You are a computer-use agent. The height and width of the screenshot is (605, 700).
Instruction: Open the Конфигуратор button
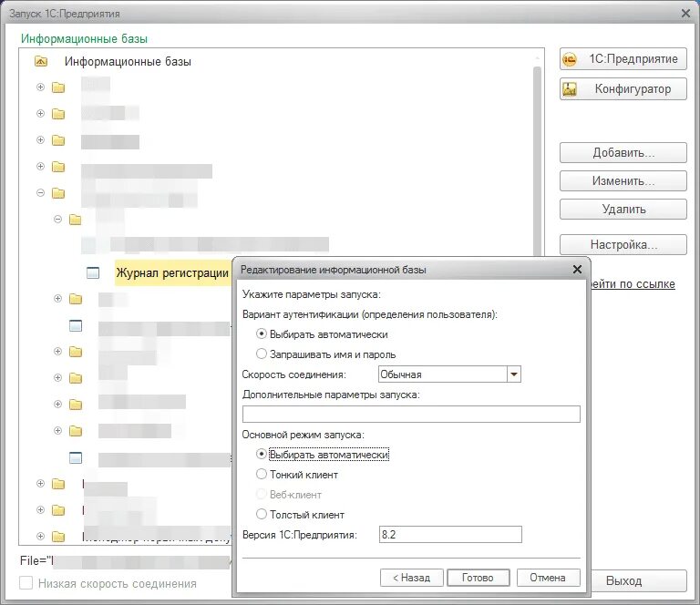[623, 88]
